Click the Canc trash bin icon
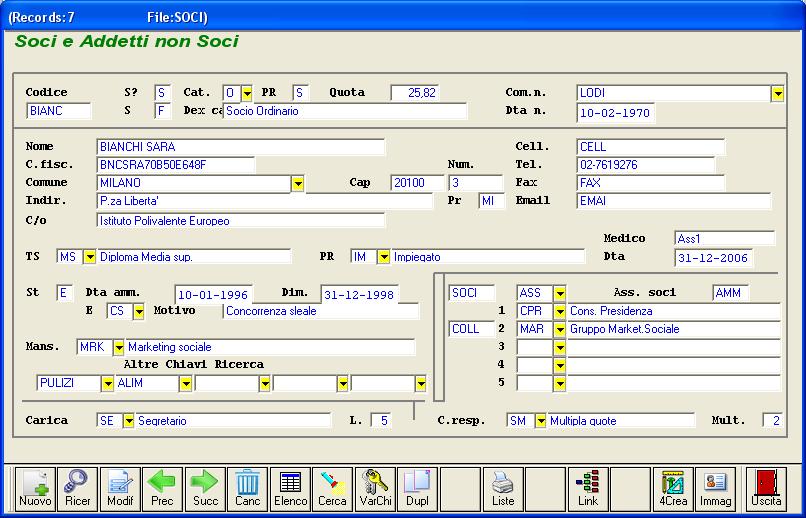 tap(247, 489)
